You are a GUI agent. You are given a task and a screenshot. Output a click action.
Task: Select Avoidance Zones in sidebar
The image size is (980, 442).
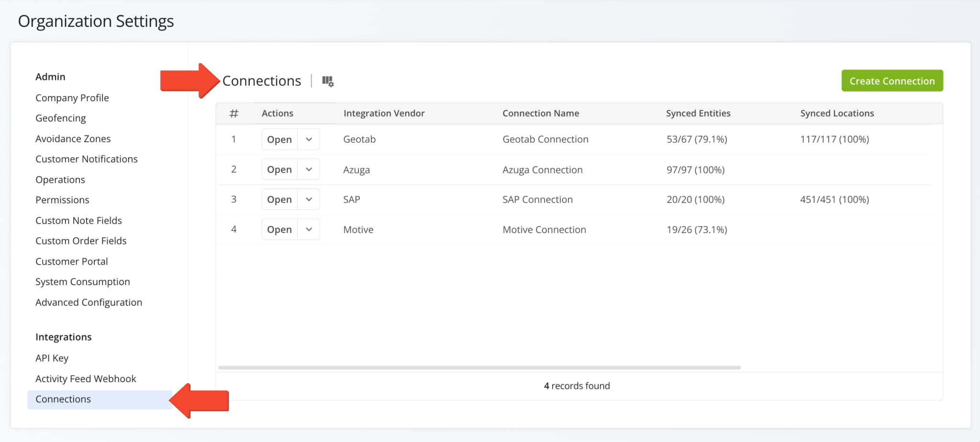[73, 139]
